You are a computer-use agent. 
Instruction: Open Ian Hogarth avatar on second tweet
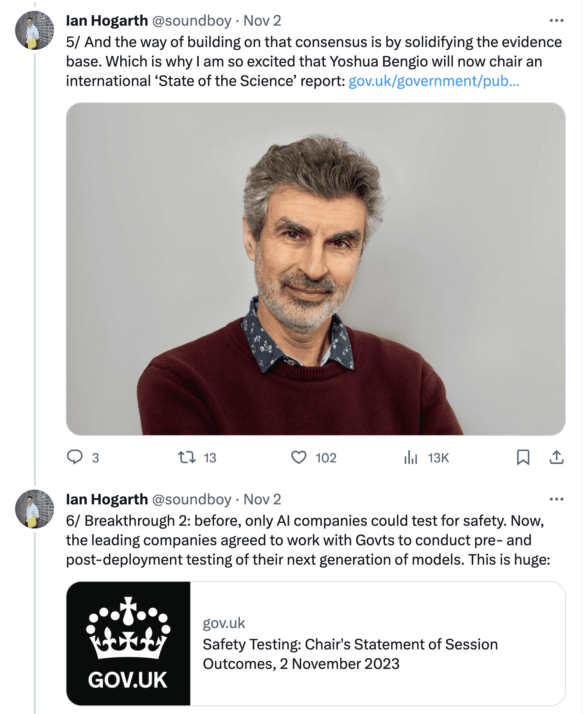pyautogui.click(x=35, y=509)
